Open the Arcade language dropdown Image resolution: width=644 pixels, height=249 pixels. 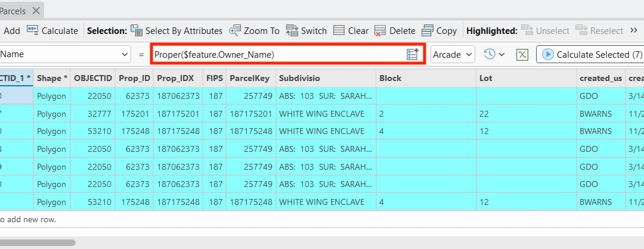click(453, 54)
